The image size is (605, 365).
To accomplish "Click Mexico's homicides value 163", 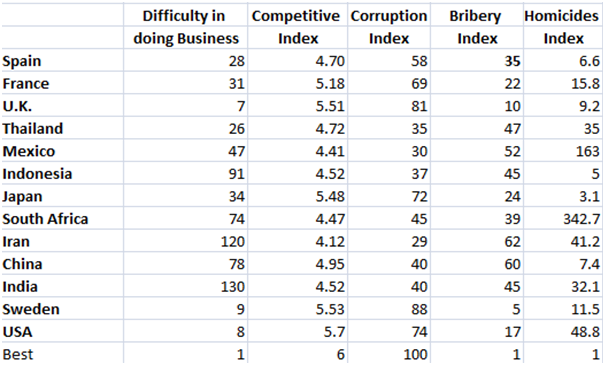I will (563, 151).
